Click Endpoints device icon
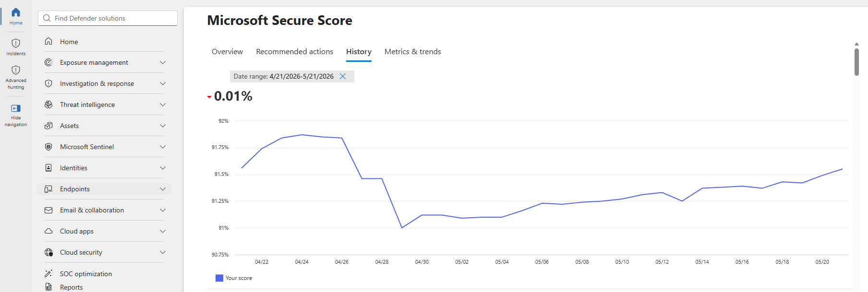The image size is (868, 292). coord(48,189)
